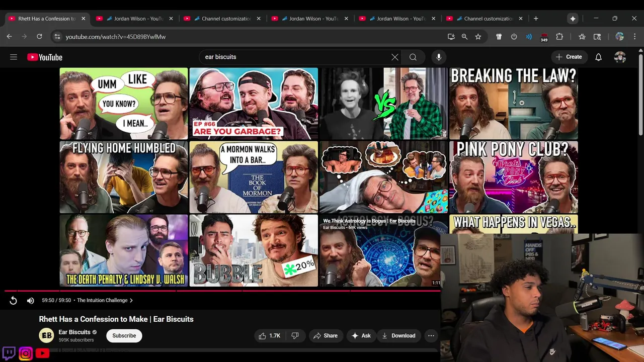
Task: Replay the finished video
Action: click(14, 300)
